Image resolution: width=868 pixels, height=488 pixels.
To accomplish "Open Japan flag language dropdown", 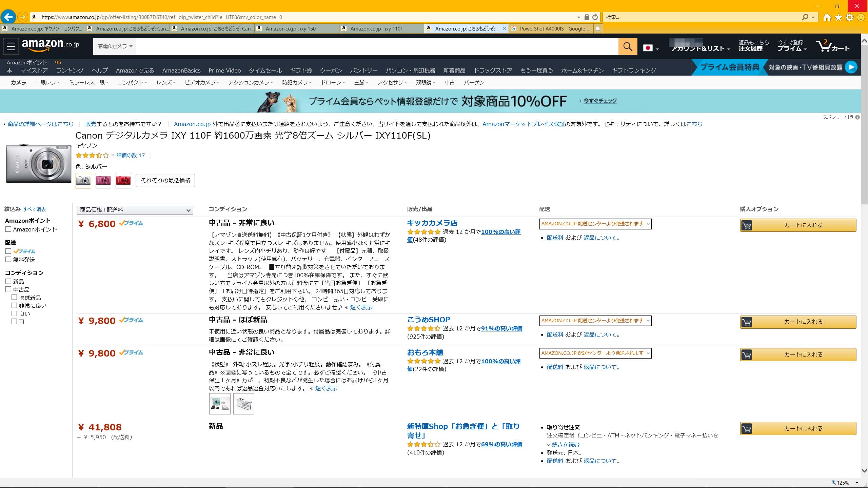I will click(651, 48).
